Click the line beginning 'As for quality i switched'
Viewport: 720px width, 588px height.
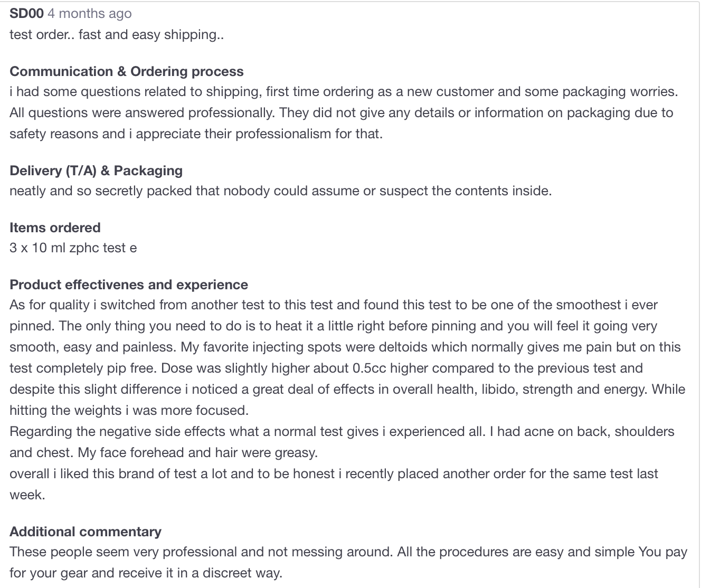point(334,305)
